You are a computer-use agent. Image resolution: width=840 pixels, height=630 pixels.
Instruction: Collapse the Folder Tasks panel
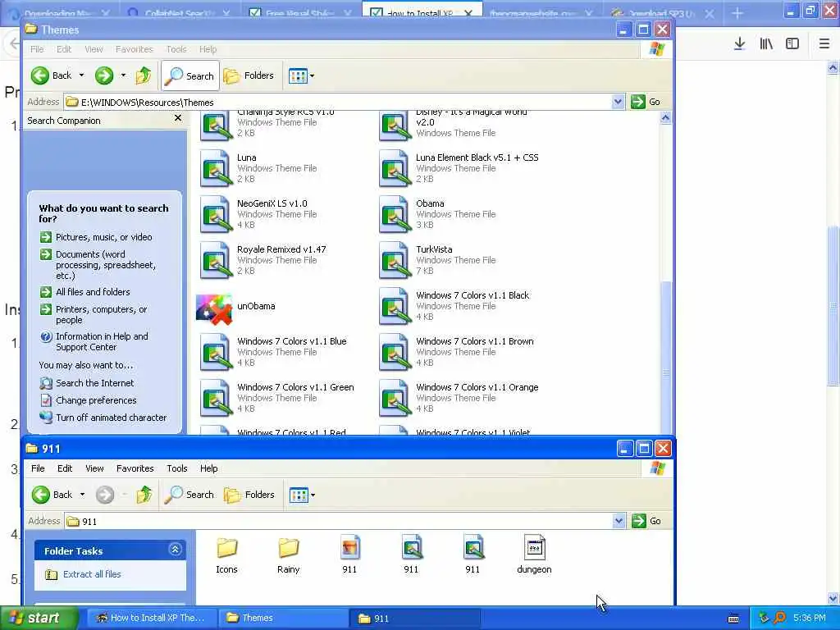[176, 549]
